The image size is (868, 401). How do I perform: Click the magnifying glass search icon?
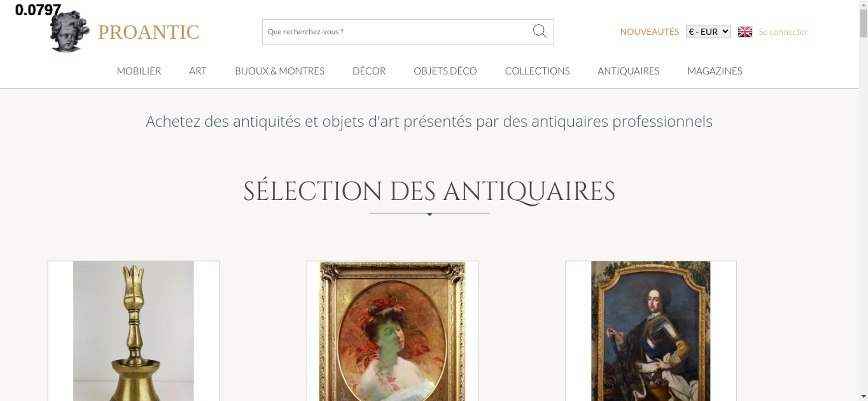point(539,31)
